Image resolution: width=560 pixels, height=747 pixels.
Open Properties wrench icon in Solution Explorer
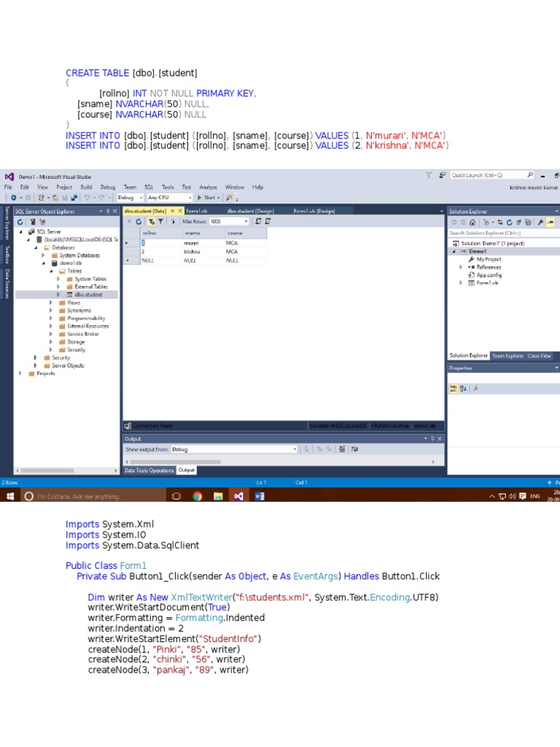tap(541, 222)
